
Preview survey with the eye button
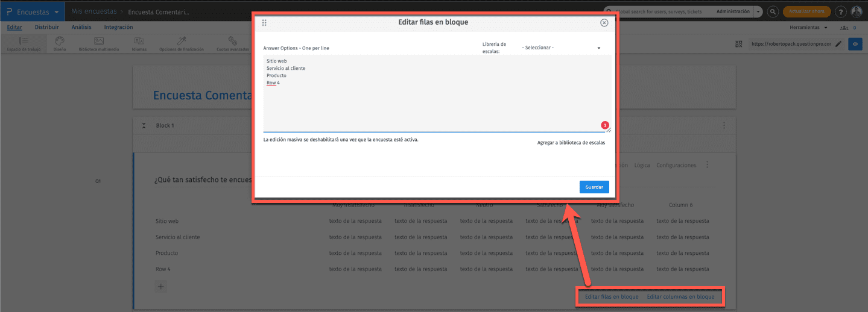855,44
